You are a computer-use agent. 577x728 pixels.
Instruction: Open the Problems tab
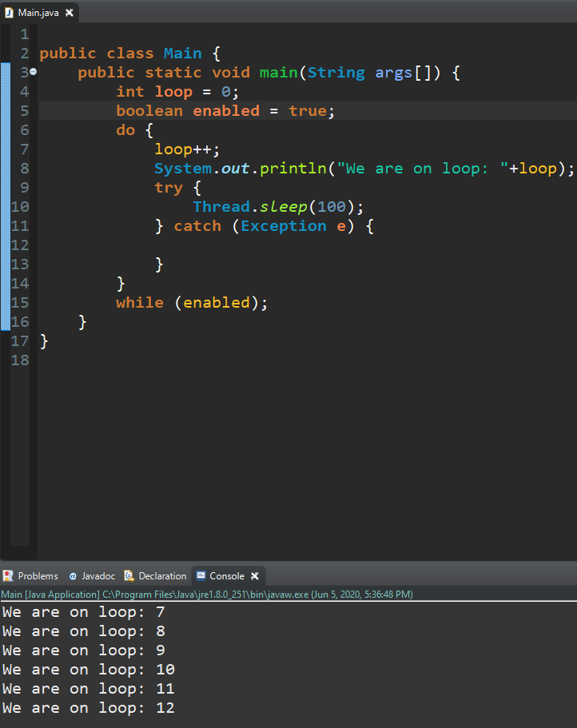click(x=38, y=575)
